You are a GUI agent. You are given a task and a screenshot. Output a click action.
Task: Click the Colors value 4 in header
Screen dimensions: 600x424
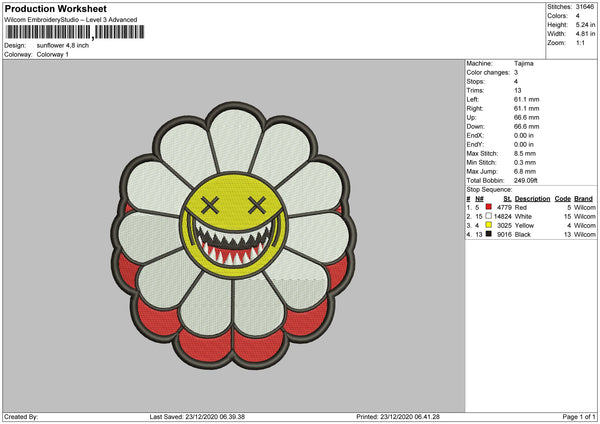(577, 16)
